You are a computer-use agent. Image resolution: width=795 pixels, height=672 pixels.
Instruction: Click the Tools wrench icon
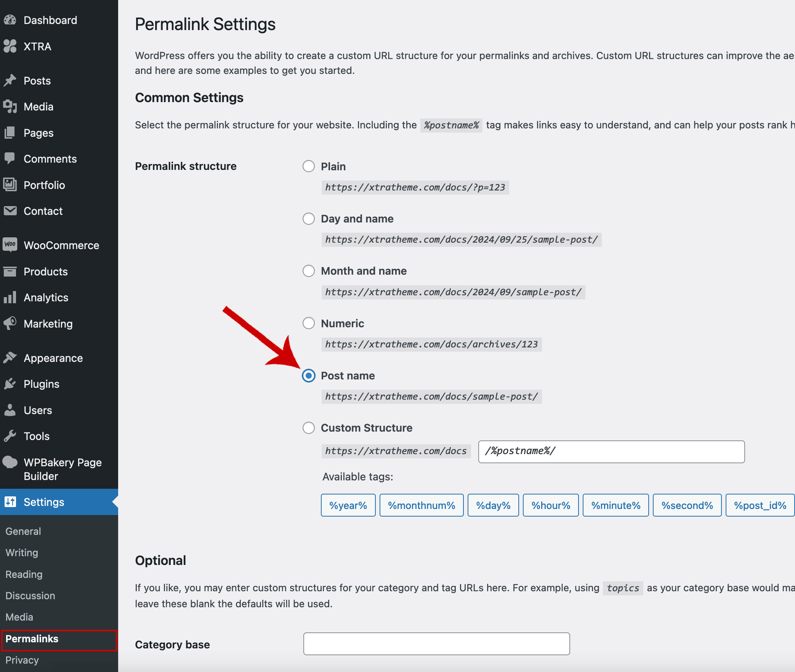(x=10, y=436)
